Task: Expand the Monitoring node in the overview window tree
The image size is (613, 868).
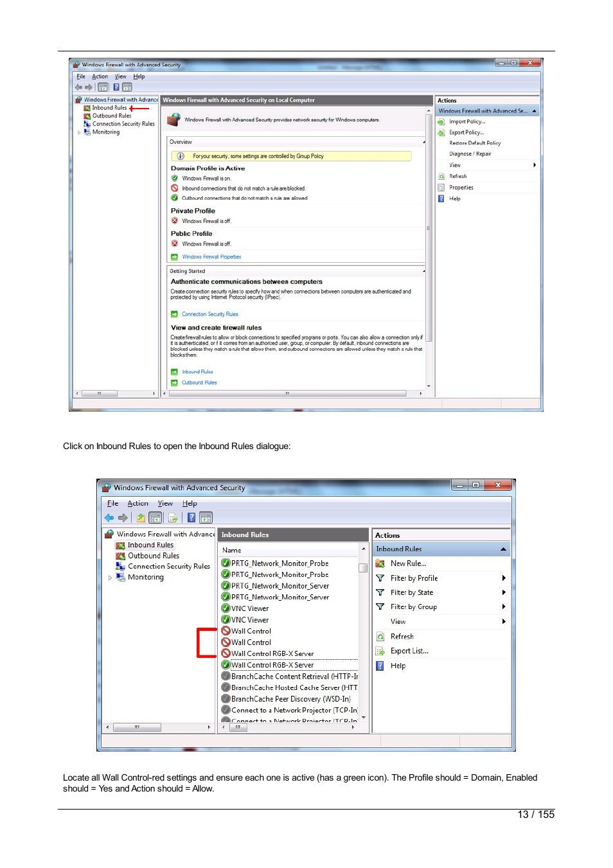Action: [79, 132]
